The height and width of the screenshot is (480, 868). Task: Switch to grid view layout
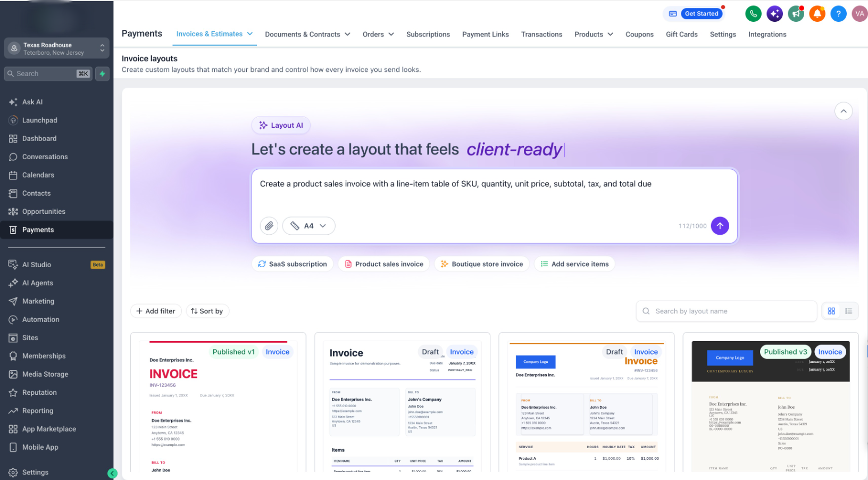click(831, 311)
